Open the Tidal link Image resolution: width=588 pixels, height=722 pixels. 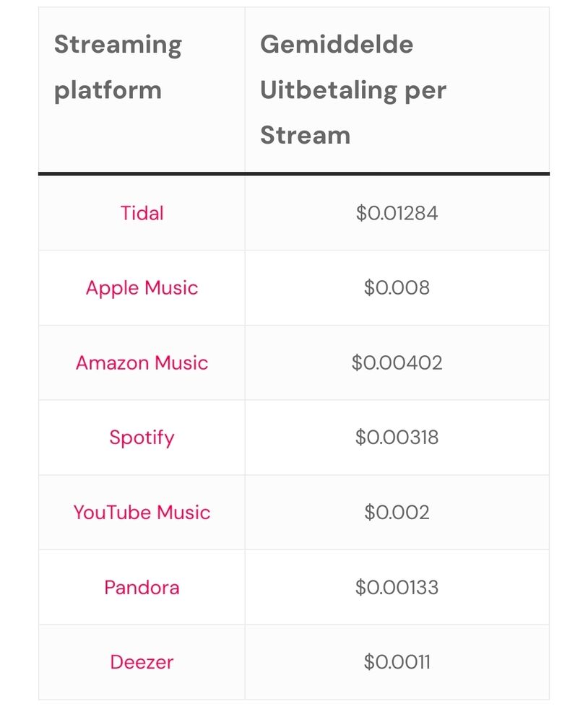[142, 213]
